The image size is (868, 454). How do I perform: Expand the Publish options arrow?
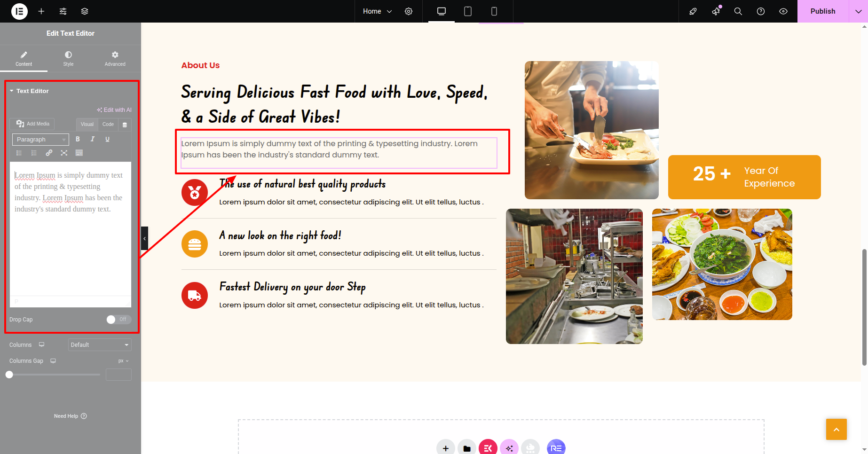coord(858,11)
